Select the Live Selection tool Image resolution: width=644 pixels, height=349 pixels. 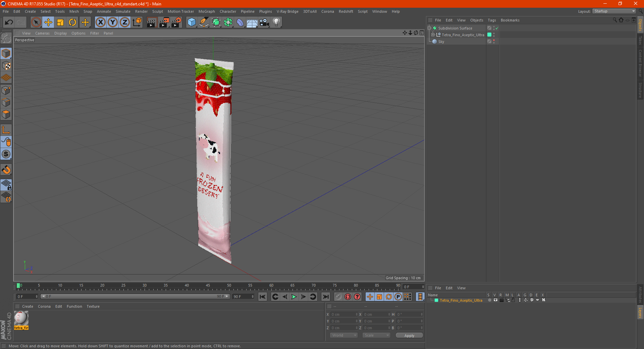pyautogui.click(x=36, y=22)
